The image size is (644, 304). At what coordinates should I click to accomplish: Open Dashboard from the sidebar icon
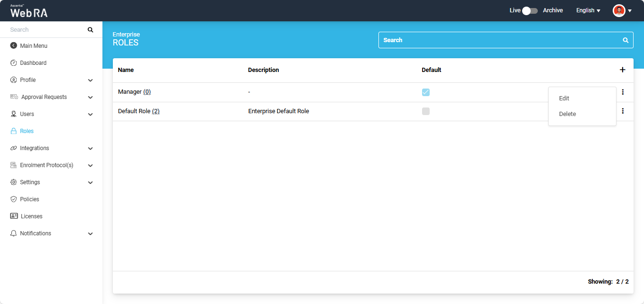[x=14, y=63]
